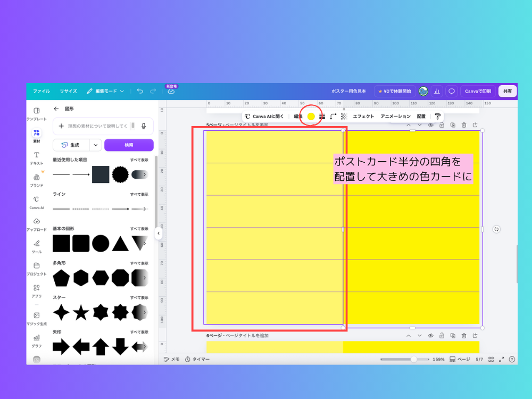
Task: Click the redo arrow in top bar
Action: (x=153, y=91)
